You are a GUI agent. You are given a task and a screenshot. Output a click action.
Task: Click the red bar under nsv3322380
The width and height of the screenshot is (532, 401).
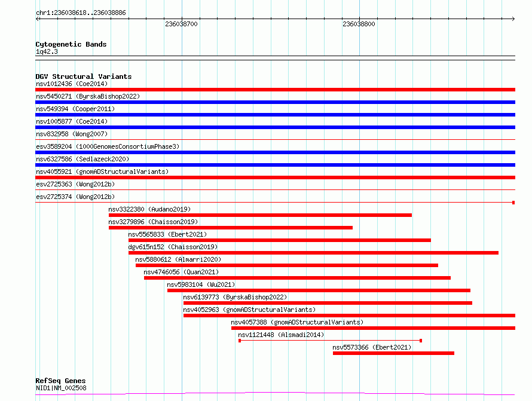tap(260, 215)
